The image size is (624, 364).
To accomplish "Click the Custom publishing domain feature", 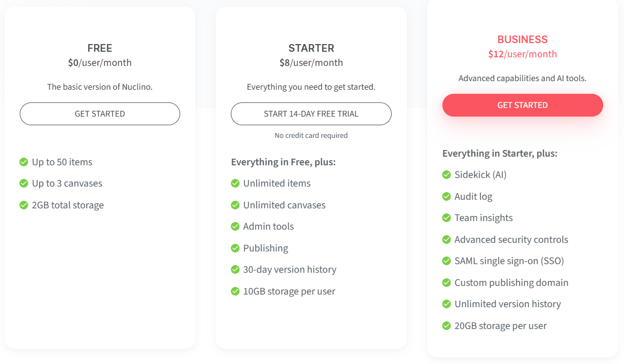I will 511,283.
